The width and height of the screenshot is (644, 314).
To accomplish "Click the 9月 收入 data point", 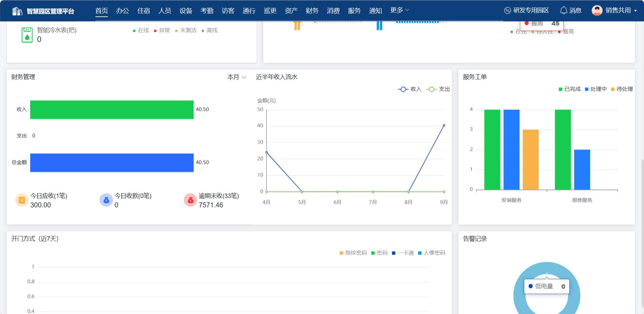I will 444,125.
